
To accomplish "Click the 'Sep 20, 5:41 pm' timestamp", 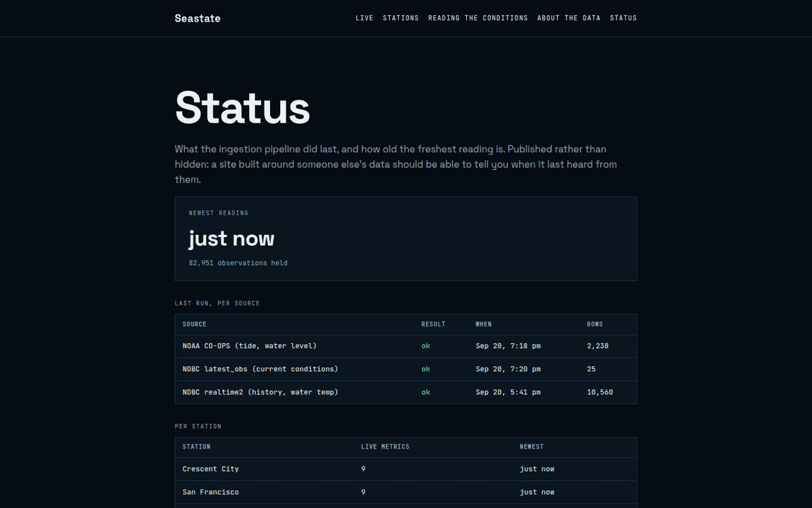I will click(508, 392).
